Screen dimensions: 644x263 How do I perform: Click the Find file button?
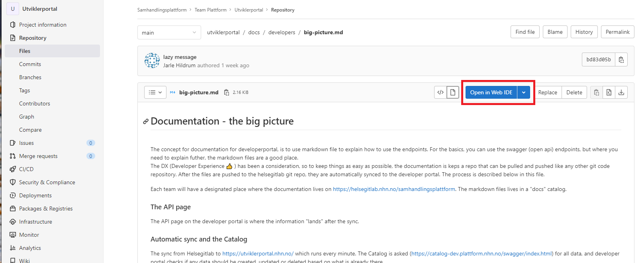(525, 32)
